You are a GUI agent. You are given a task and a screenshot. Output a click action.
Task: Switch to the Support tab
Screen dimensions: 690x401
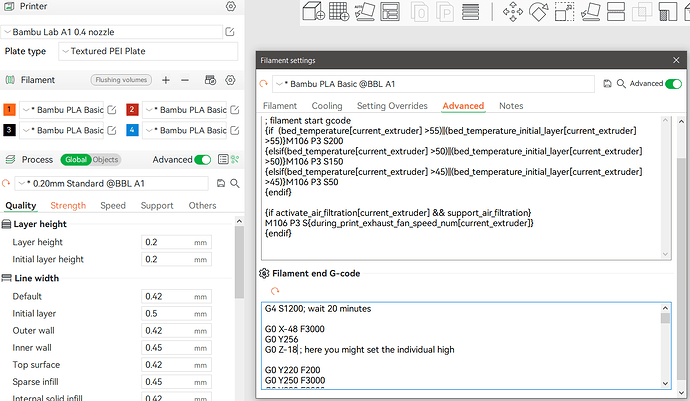click(157, 206)
